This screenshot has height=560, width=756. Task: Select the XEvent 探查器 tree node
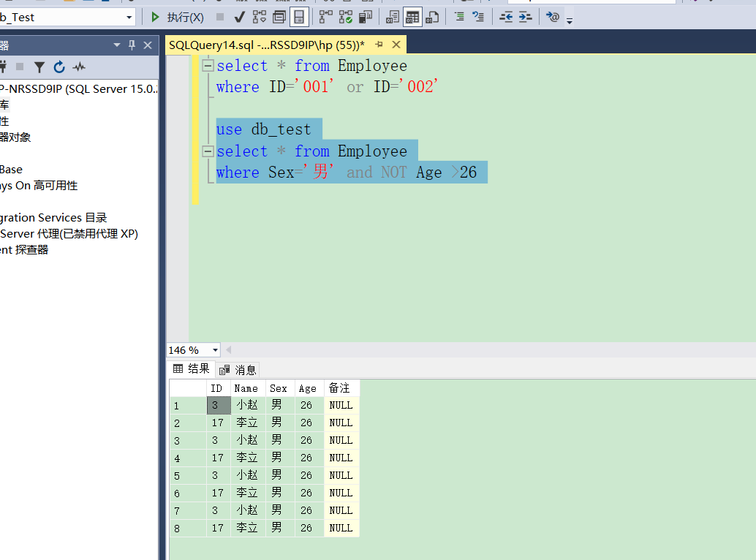(x=24, y=249)
